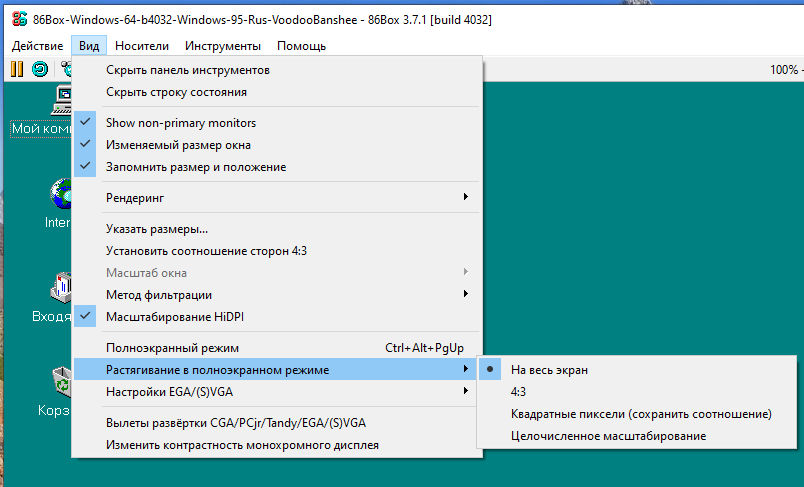
Task: Open the Инструменты menu
Action: coord(223,46)
